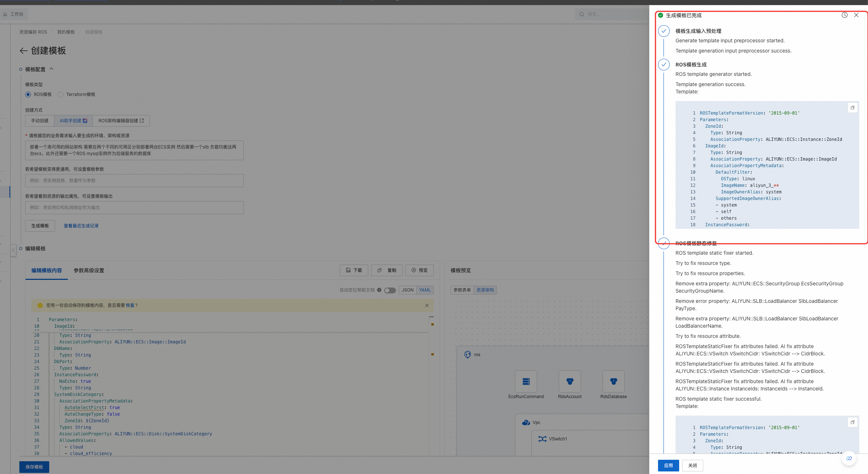This screenshot has width=868, height=474.
Task: Click the RdsDatabase resource node icon
Action: click(x=613, y=381)
